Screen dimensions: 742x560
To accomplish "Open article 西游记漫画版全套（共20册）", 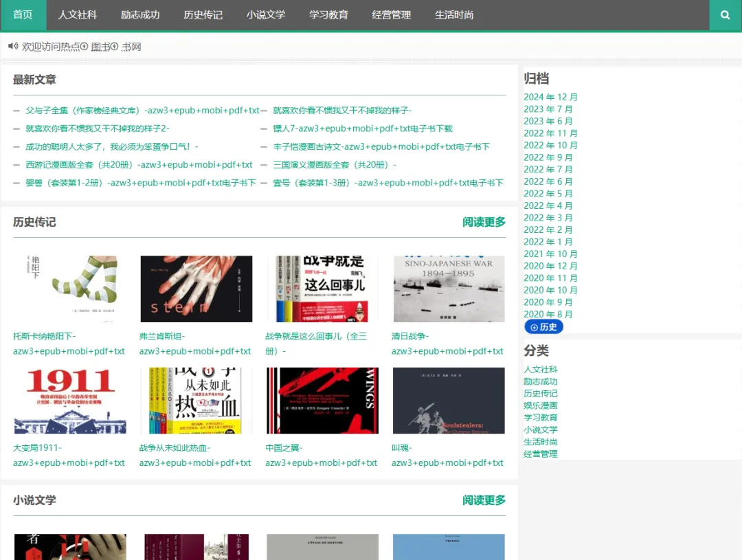I will 139,164.
